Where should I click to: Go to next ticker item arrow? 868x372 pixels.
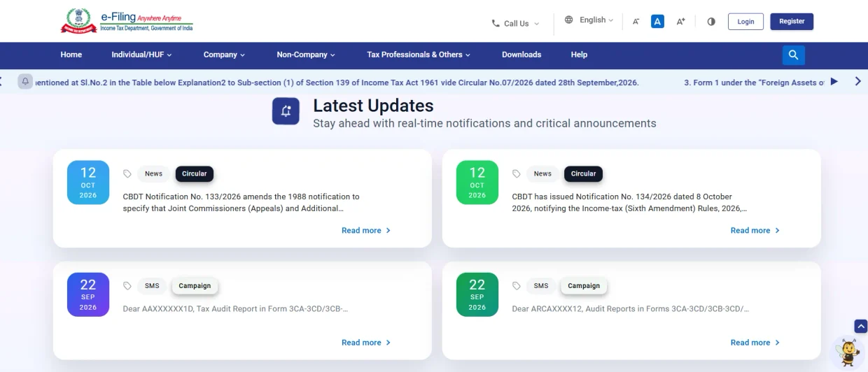pyautogui.click(x=858, y=82)
